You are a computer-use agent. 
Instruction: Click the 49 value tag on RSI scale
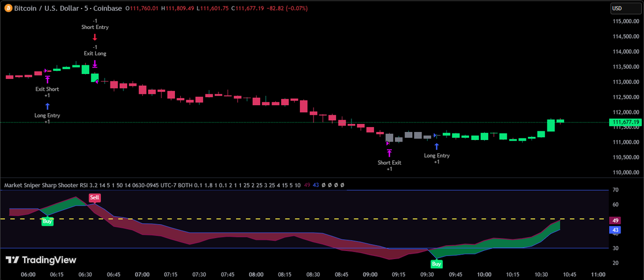[616, 220]
